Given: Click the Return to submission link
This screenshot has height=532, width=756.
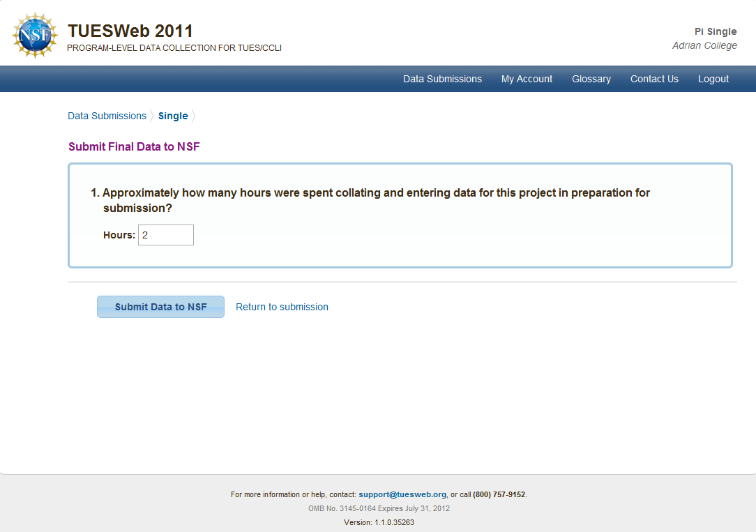Looking at the screenshot, I should [x=282, y=307].
